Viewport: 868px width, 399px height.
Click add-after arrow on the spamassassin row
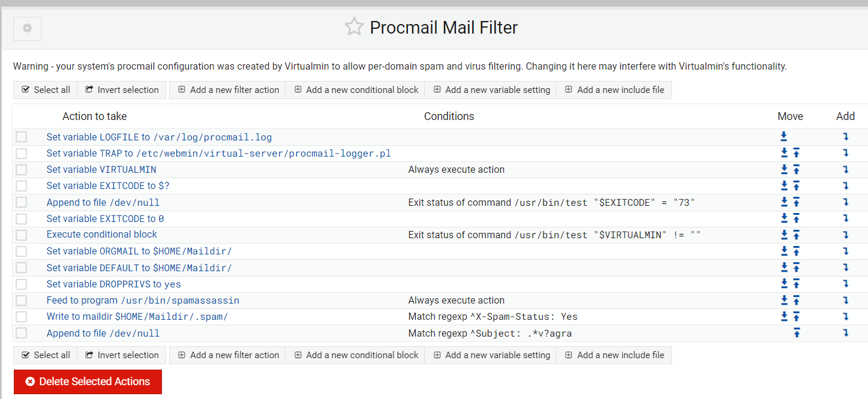pyautogui.click(x=846, y=300)
